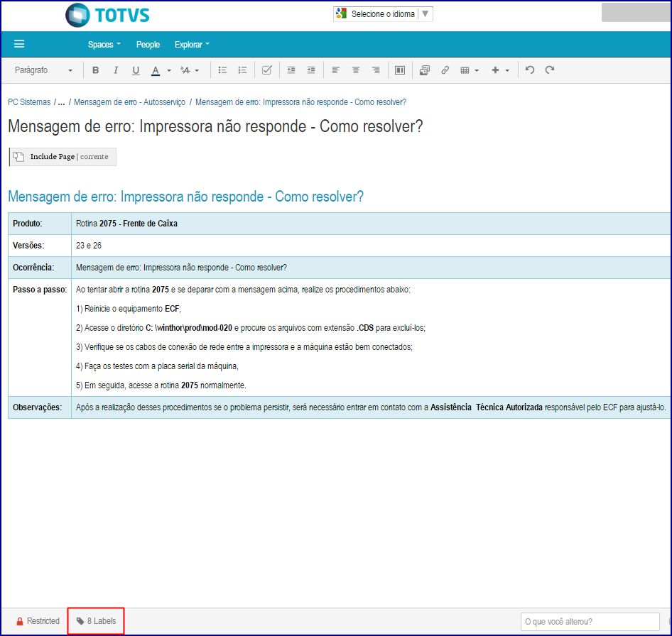The image size is (672, 636).
Task: Open the text color dropdown arrow
Action: (169, 71)
